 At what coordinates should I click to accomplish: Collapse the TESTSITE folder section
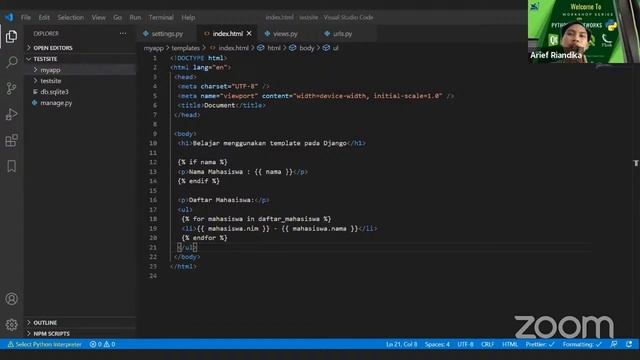point(80,59)
